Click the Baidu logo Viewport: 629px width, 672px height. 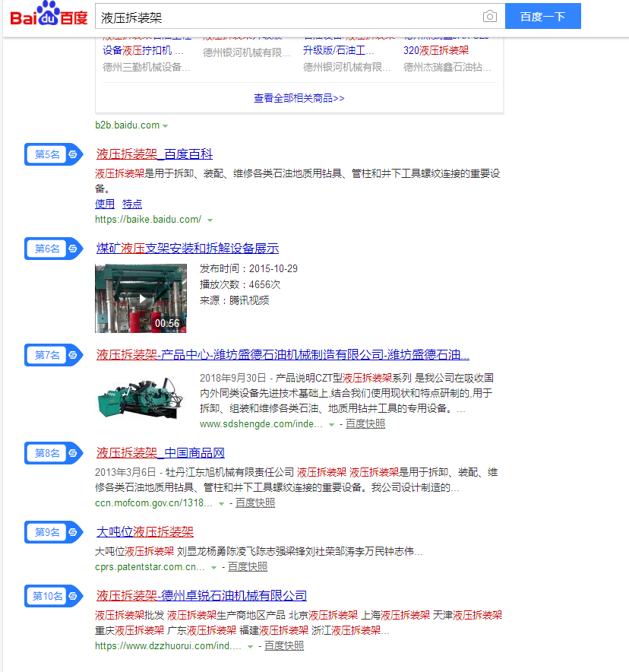(49, 14)
